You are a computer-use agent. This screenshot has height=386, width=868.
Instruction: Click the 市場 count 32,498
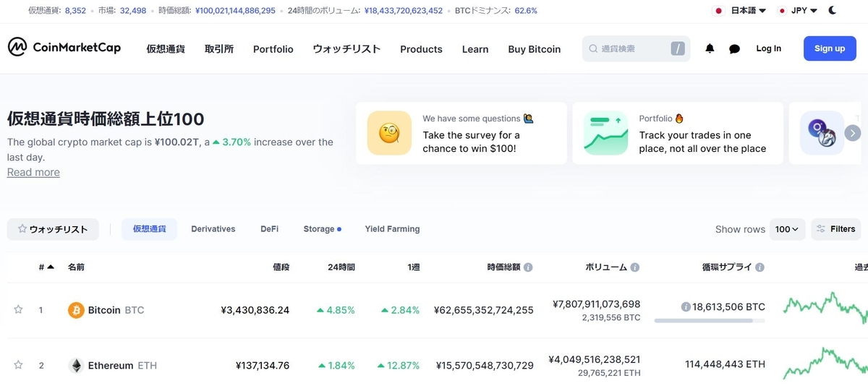click(133, 11)
